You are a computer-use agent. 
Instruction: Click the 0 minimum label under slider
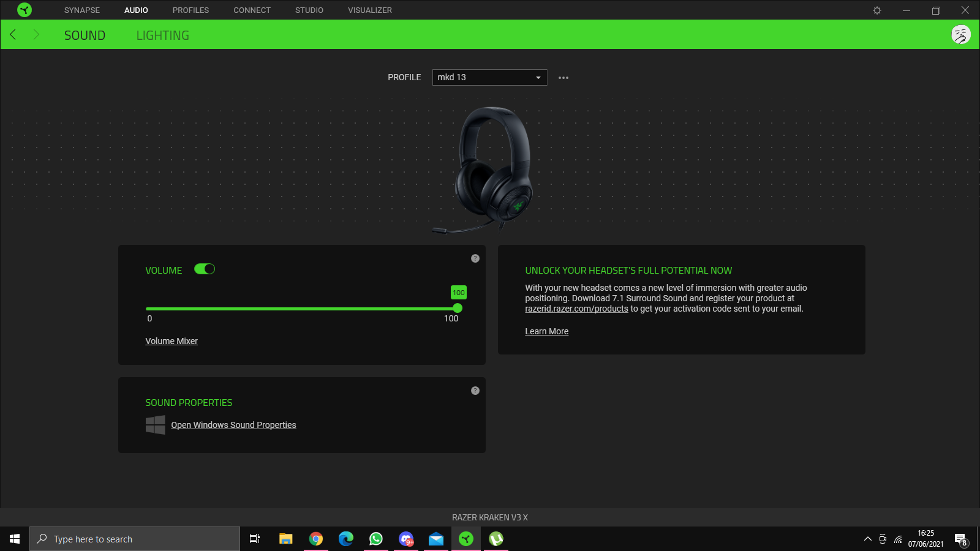pos(149,318)
